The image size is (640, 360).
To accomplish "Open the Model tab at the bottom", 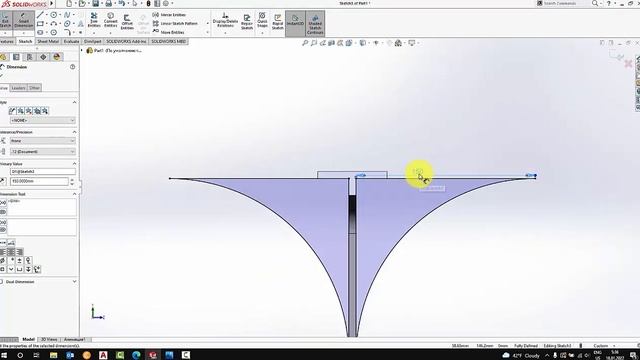I will point(28,340).
